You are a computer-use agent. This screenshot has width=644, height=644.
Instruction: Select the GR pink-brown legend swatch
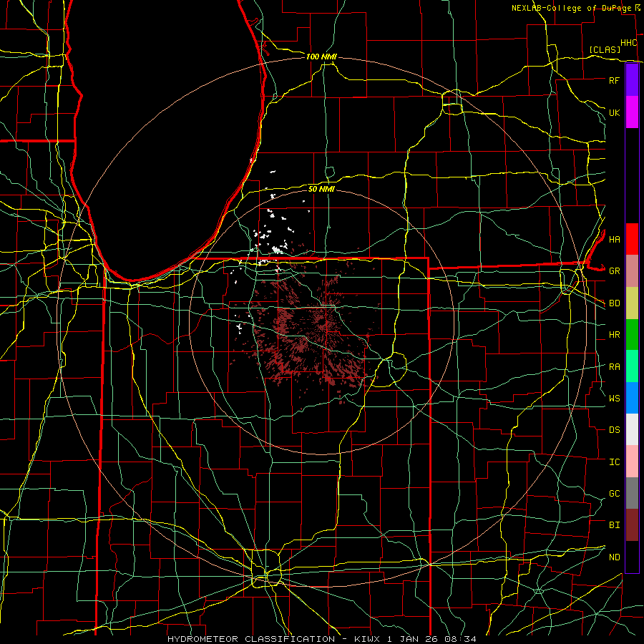point(632,271)
